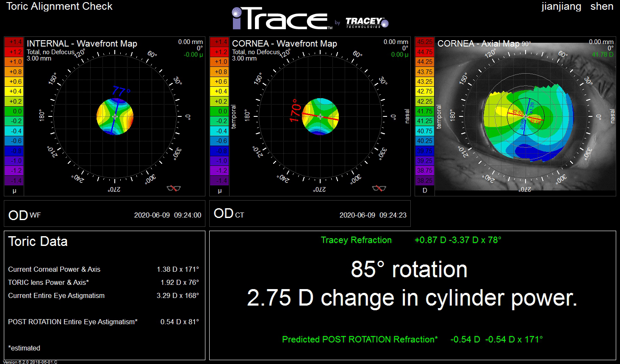Click the blue 77° axis label on the INTERNAL map
Screen dimensions: 620x364
point(121,91)
